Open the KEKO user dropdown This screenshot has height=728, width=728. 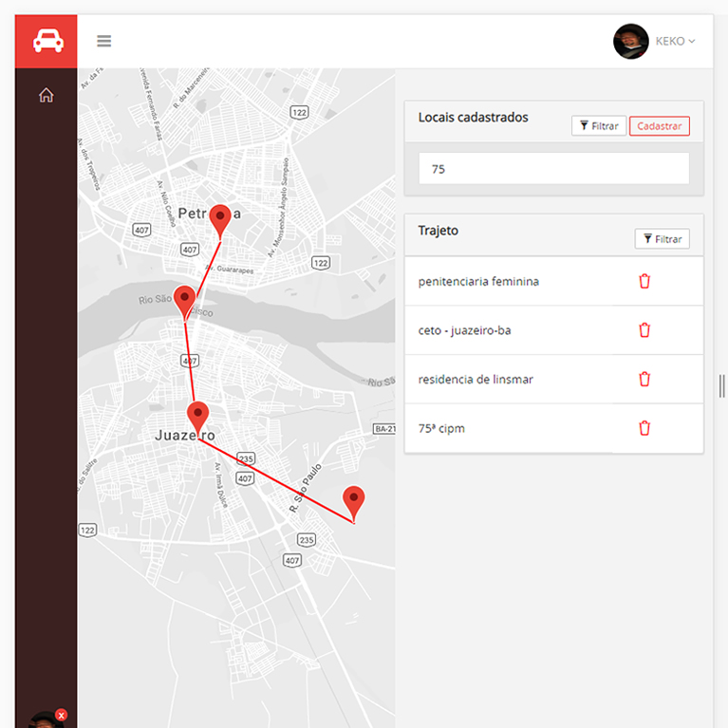pos(675,42)
